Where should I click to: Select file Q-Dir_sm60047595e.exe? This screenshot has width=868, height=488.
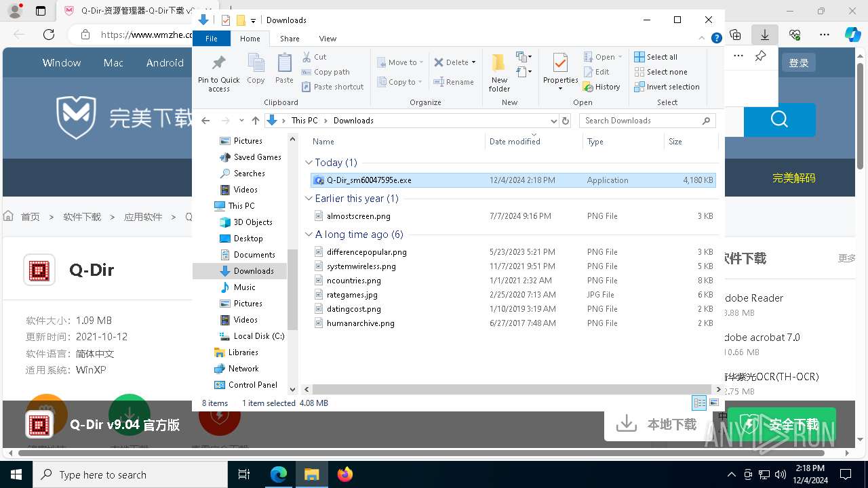(513, 180)
